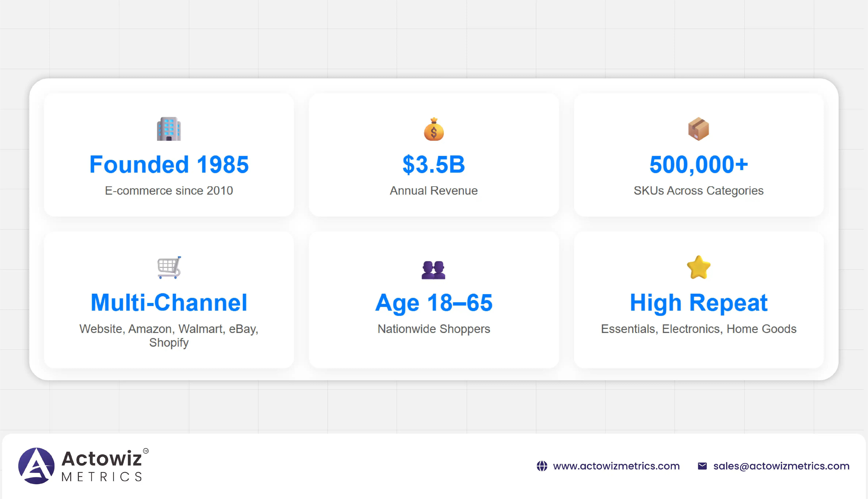Screen dimensions: 868x499
Task: Click the Age 18–65 heading
Action: 434,303
